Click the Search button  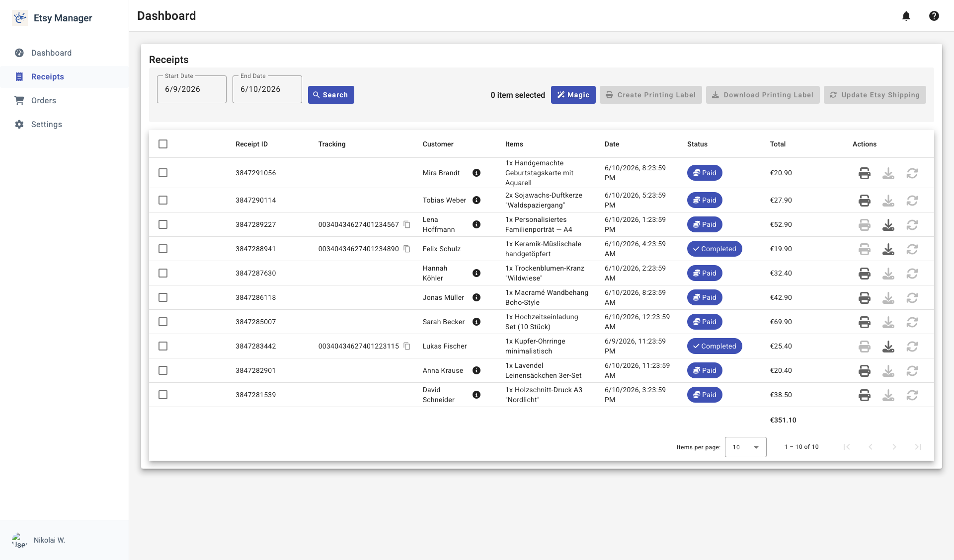point(331,95)
